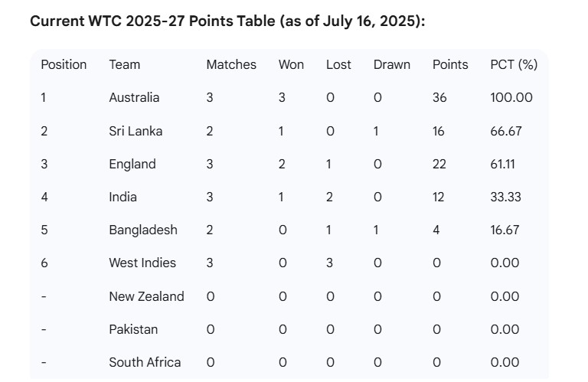This screenshot has width=588, height=382.
Task: Click the Drawn column header
Action: (x=392, y=64)
